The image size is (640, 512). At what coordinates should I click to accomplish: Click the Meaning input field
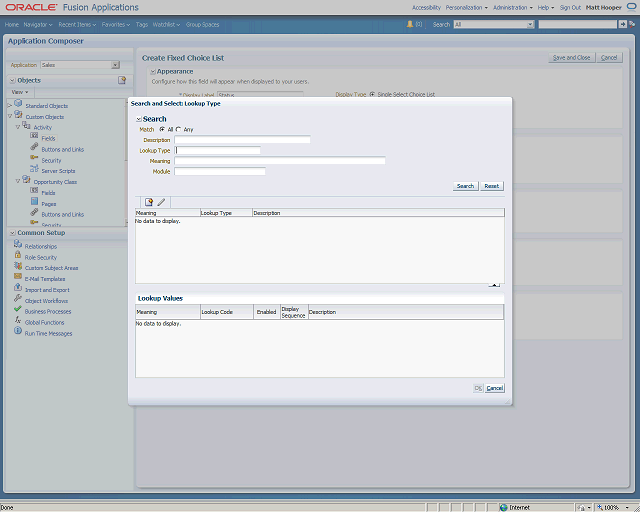point(280,161)
